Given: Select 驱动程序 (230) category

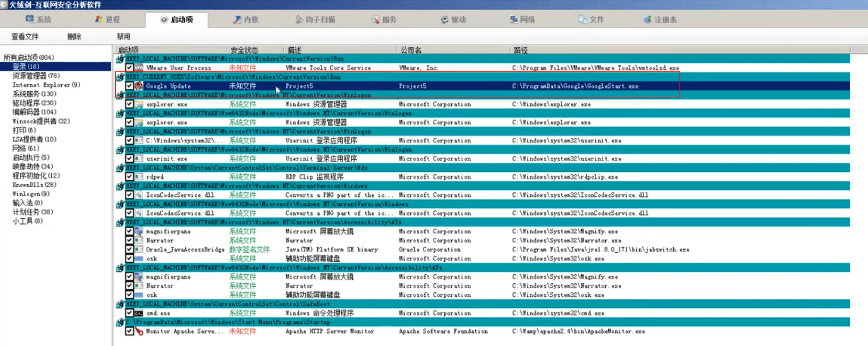Looking at the screenshot, I should [34, 103].
